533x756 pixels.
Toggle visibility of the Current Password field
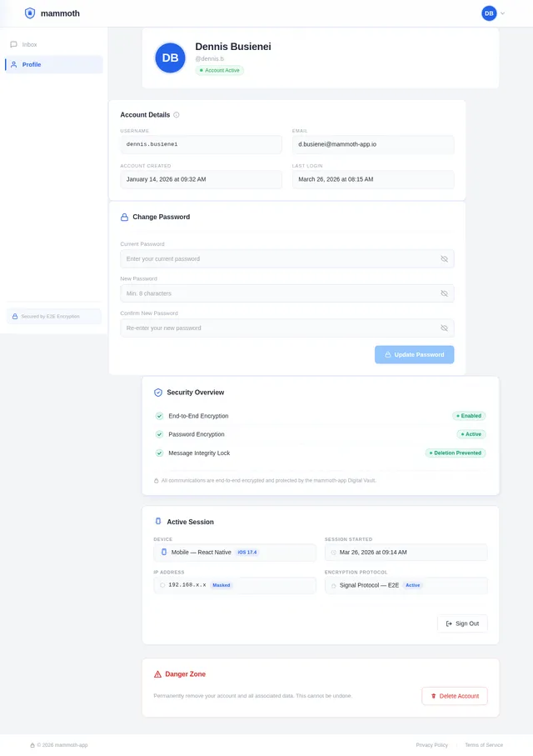(x=444, y=259)
